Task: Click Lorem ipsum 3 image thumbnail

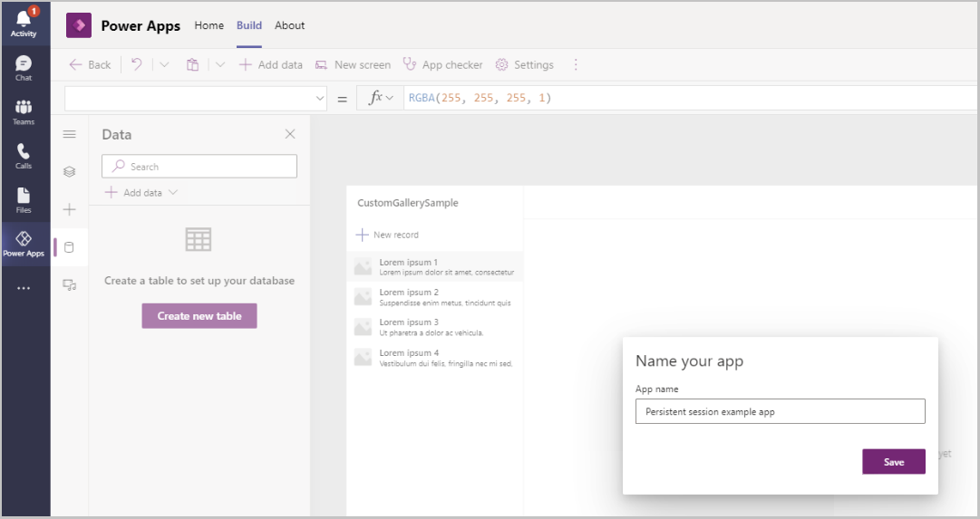Action: [364, 327]
